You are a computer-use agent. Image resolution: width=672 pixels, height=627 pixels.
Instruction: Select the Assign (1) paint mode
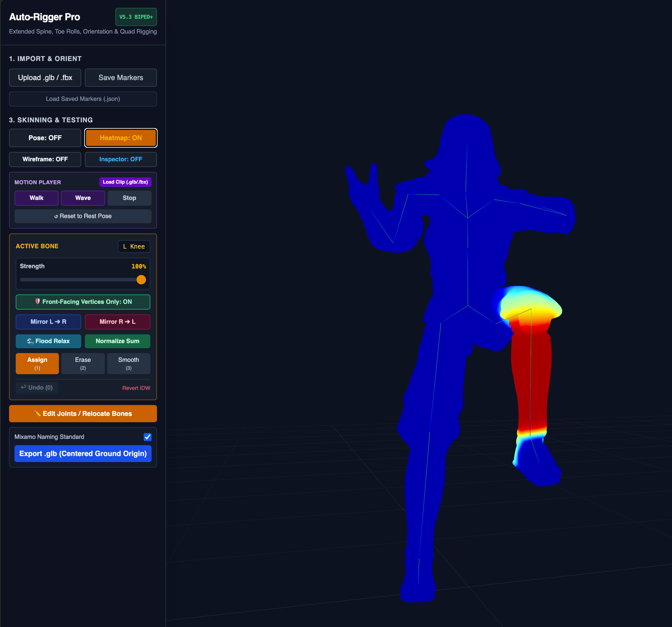tap(37, 364)
